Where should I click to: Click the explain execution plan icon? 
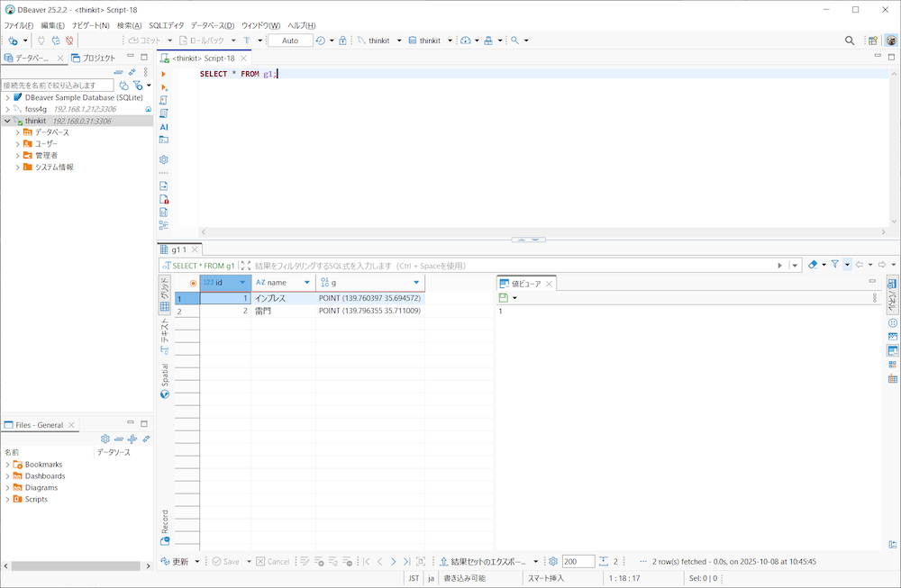tap(164, 113)
